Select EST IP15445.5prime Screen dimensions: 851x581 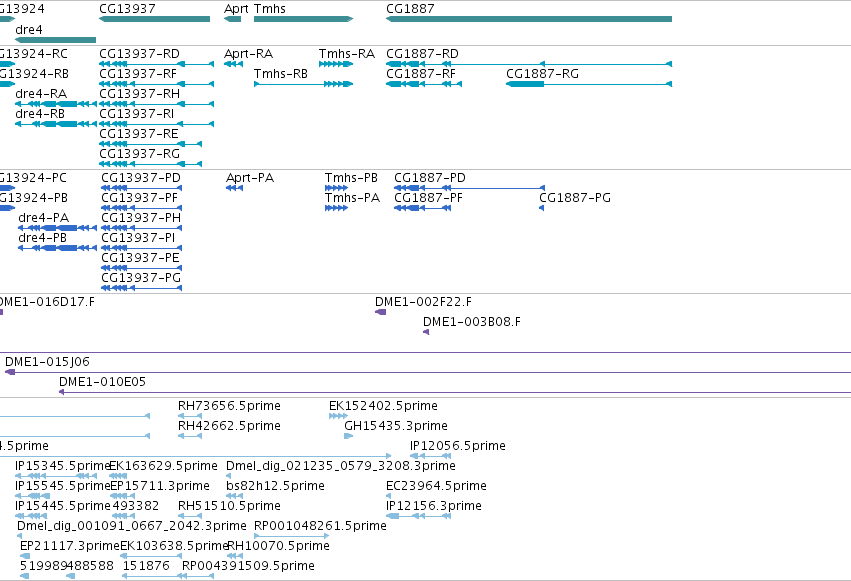(31, 516)
